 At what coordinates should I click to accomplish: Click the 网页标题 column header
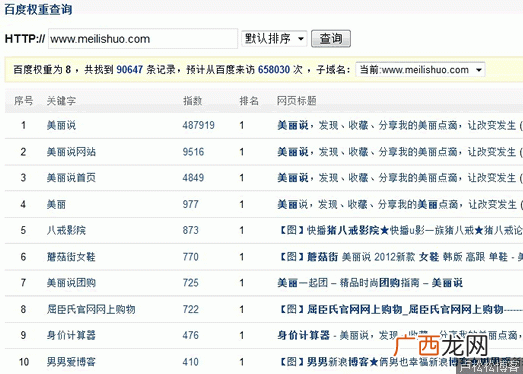[x=297, y=101]
